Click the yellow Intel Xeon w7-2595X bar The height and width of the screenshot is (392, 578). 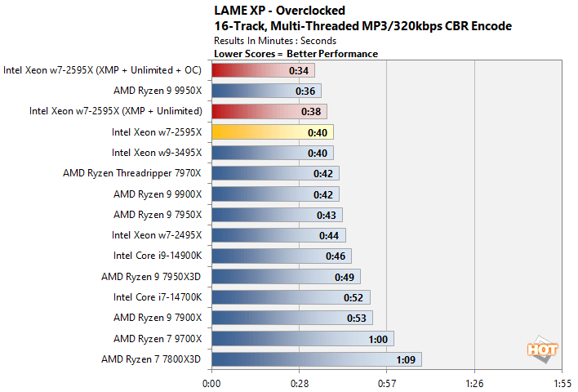coord(273,132)
